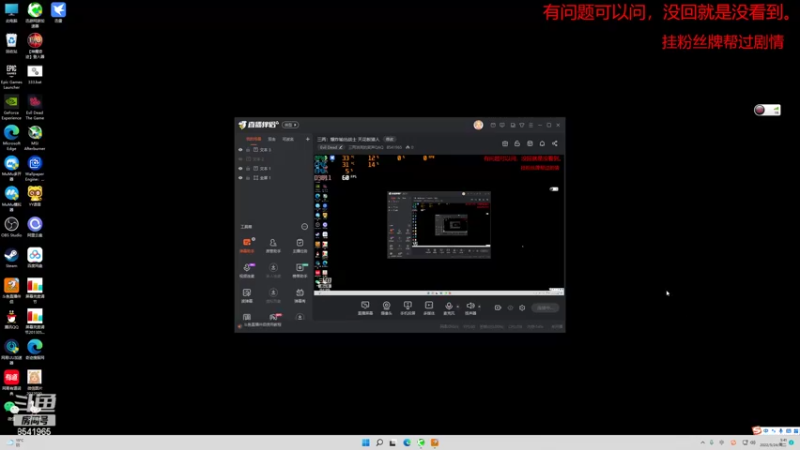Open Steam desktop icon
Viewport: 800px width, 450px height.
(x=11, y=258)
